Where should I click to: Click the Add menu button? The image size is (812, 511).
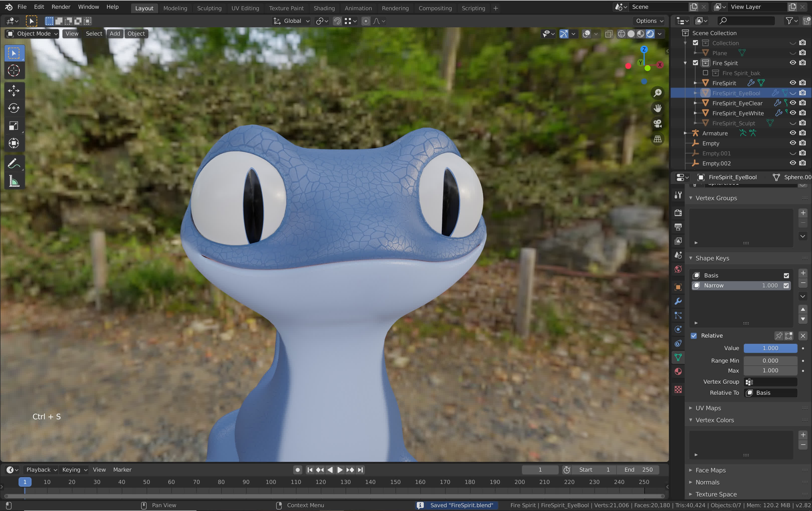click(115, 34)
